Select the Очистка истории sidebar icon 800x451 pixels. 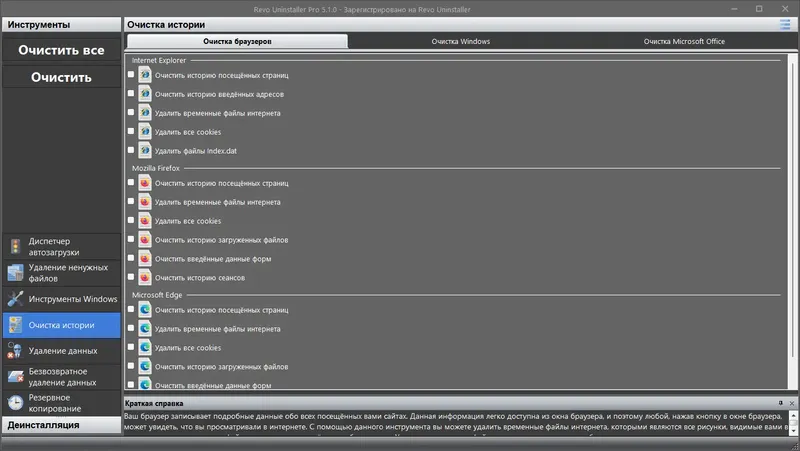pyautogui.click(x=15, y=325)
